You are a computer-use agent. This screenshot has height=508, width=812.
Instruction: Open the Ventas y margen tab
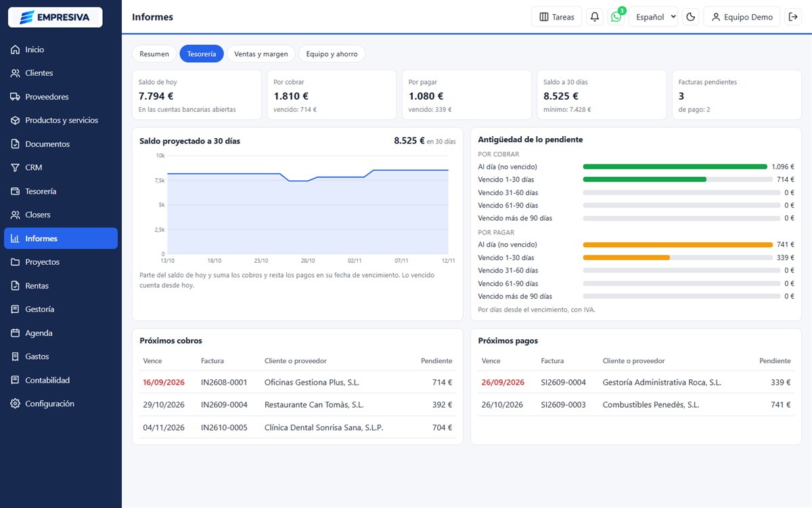tap(261, 54)
